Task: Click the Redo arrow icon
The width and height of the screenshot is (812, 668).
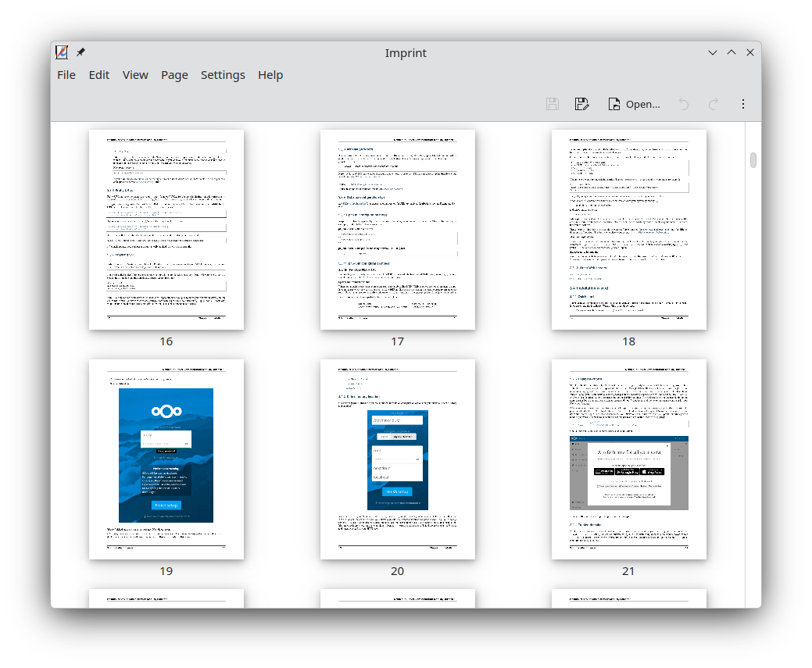Action: (x=713, y=104)
